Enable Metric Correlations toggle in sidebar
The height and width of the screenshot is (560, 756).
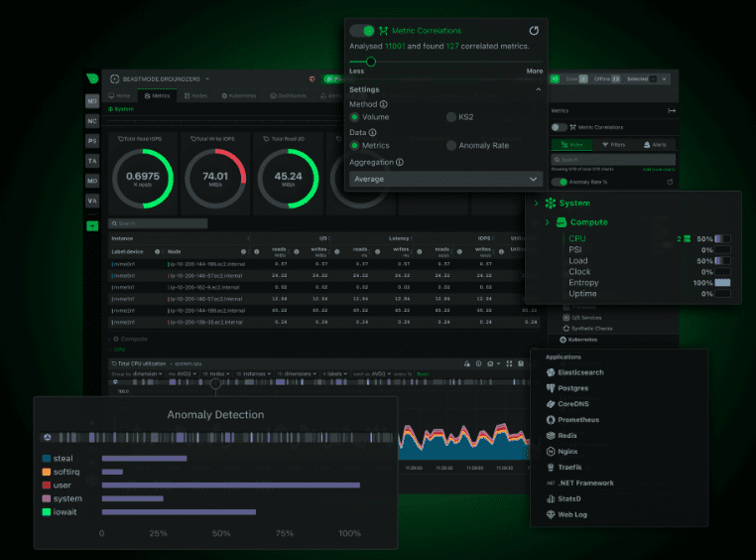tap(559, 127)
